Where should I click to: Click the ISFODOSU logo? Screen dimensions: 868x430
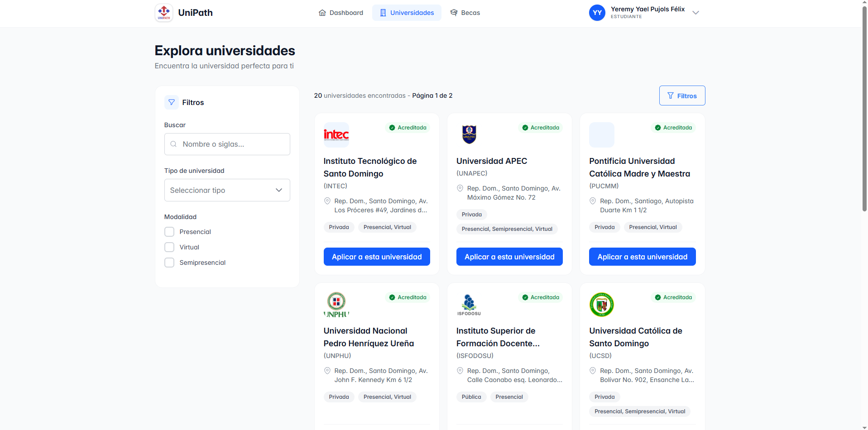469,305
